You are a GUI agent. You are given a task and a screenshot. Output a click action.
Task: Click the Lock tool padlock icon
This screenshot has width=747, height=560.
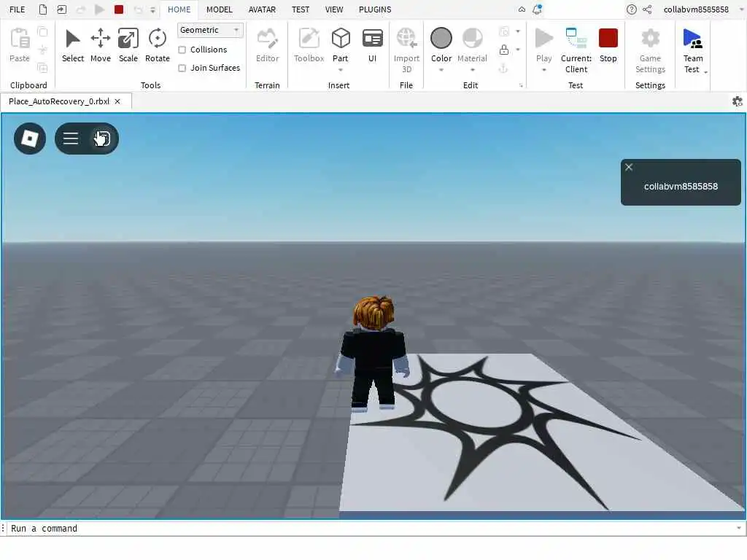click(503, 50)
